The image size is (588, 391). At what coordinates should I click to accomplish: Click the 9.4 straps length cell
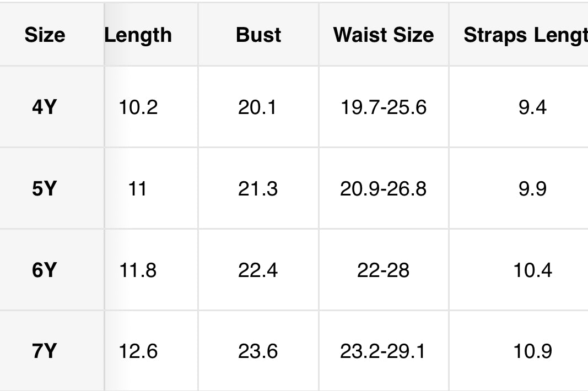519,107
